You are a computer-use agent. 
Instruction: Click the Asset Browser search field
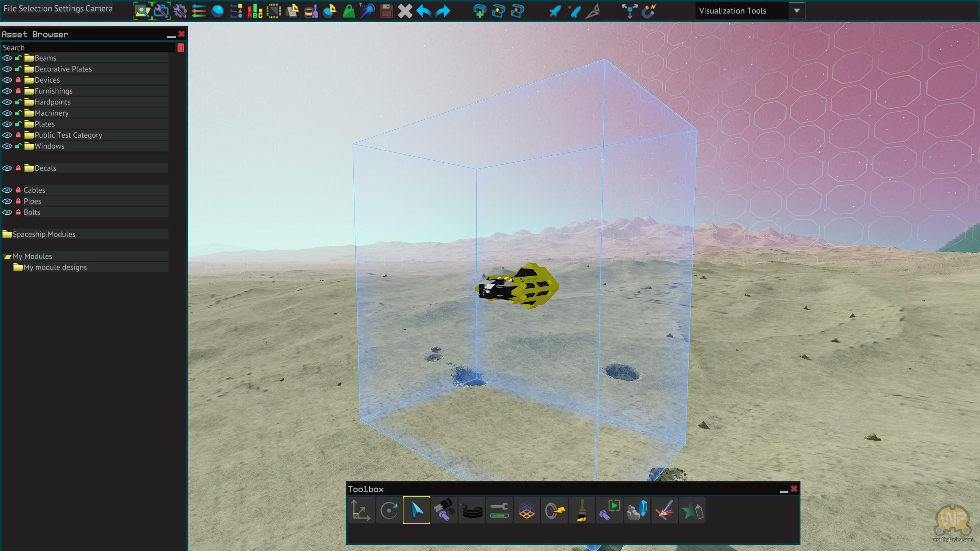(88, 47)
